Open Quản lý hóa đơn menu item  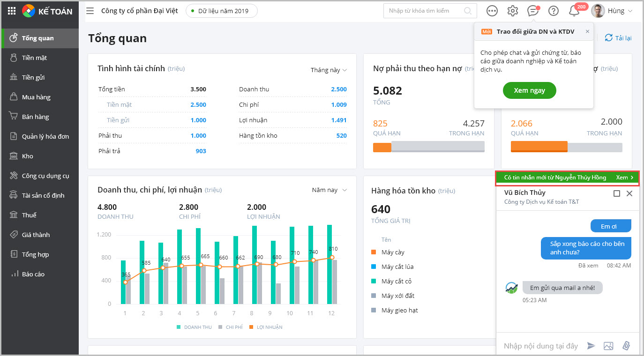click(x=45, y=136)
